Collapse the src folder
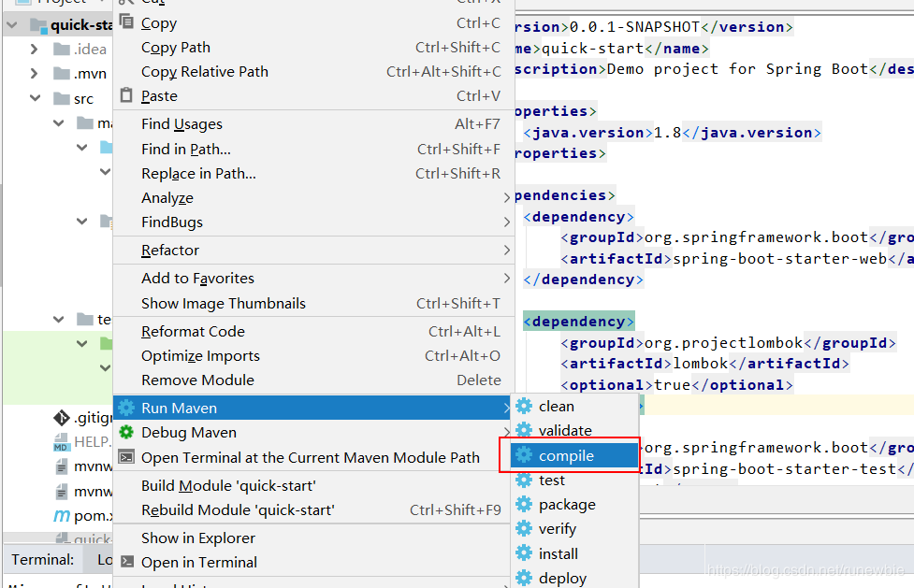This screenshot has height=588, width=914. (35, 98)
